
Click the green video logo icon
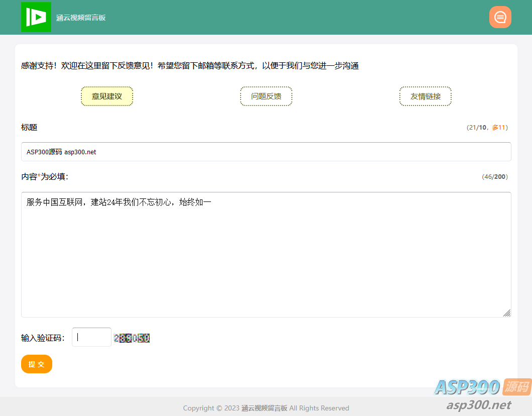pos(36,17)
